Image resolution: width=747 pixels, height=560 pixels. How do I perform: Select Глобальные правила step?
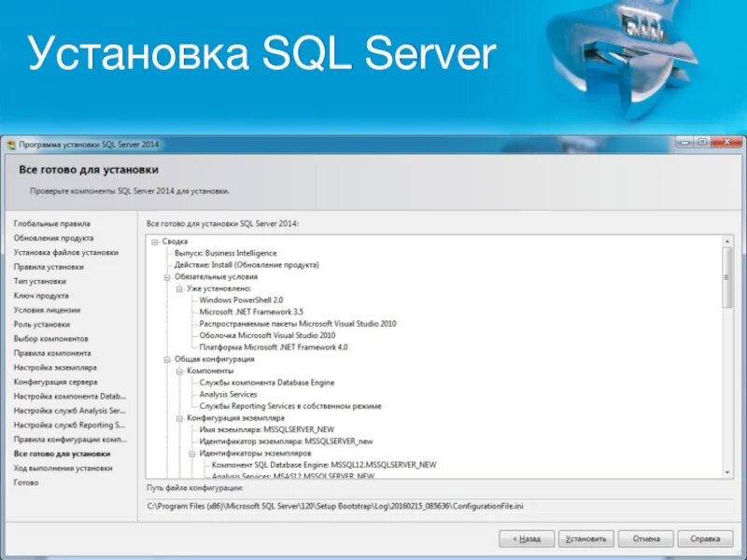click(x=52, y=224)
